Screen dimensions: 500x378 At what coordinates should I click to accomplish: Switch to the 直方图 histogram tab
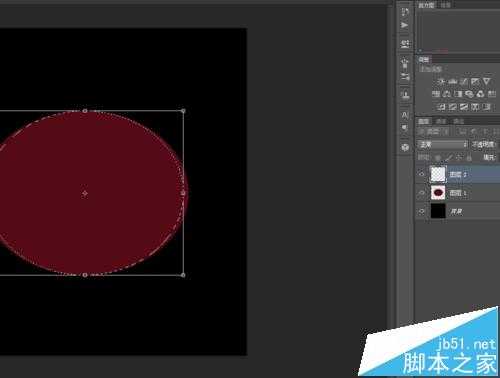[426, 5]
